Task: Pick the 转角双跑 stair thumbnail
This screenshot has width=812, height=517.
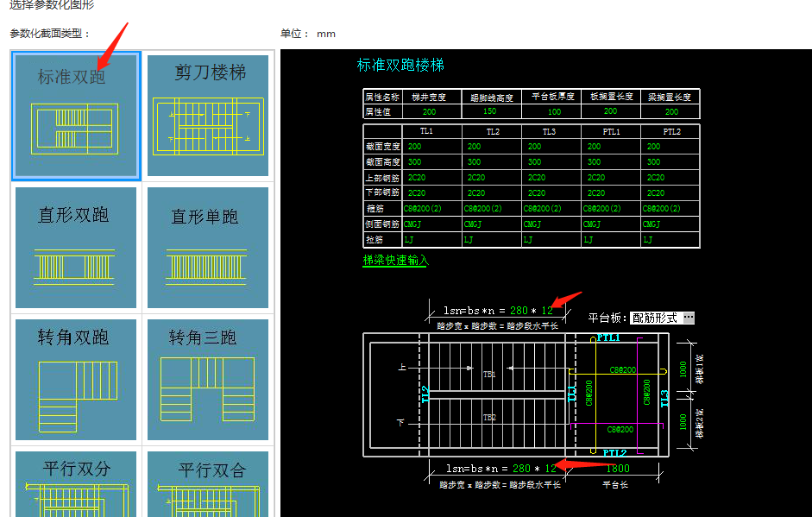Action: pos(76,380)
